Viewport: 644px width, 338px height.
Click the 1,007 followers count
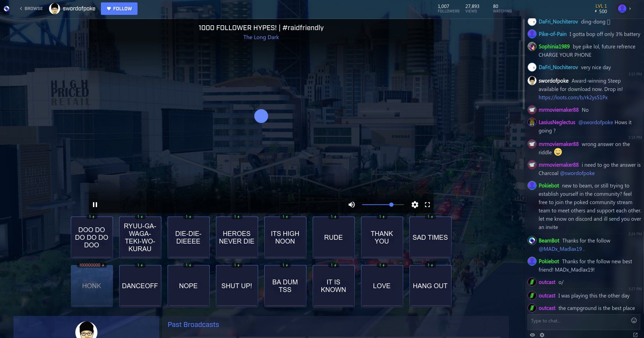(x=448, y=9)
